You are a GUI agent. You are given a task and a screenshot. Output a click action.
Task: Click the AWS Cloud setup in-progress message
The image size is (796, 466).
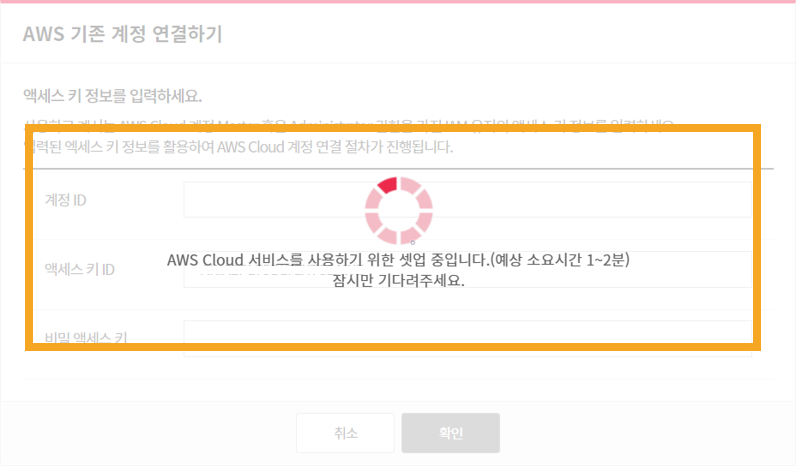pos(399,260)
